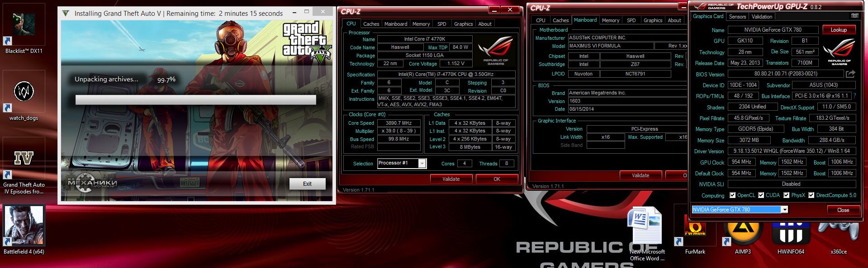Click the NVIDIA SLI Disabled field

792,184
